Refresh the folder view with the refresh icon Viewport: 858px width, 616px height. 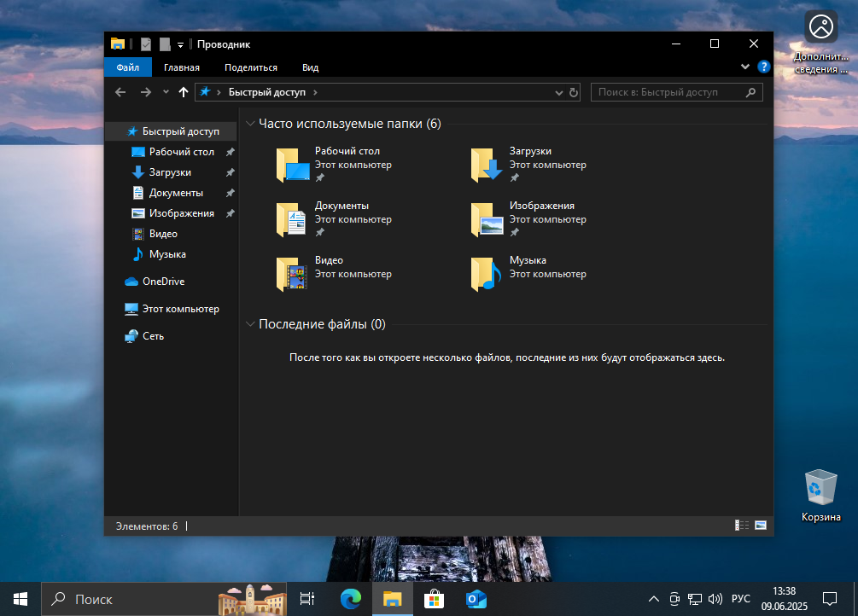point(572,91)
